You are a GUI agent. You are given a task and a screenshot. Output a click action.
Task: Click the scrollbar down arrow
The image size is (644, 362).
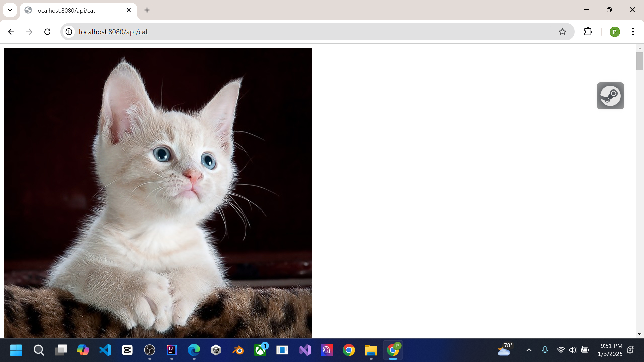click(640, 334)
